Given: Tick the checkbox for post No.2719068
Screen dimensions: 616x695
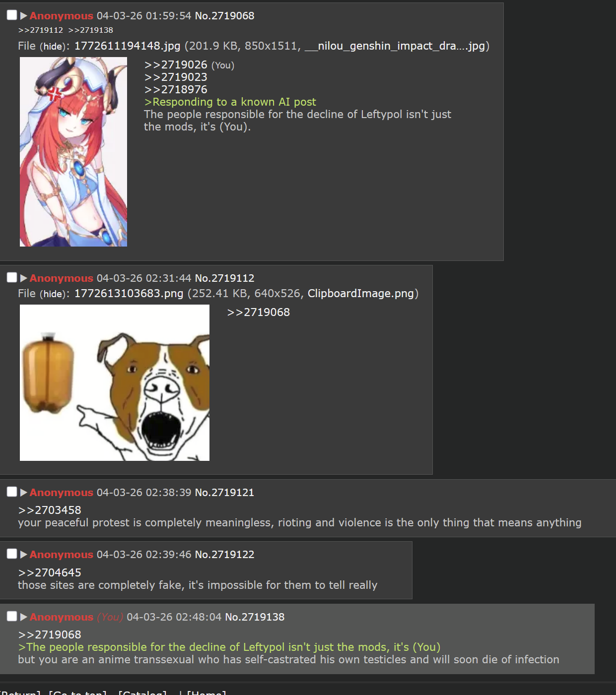Looking at the screenshot, I should tap(12, 15).
